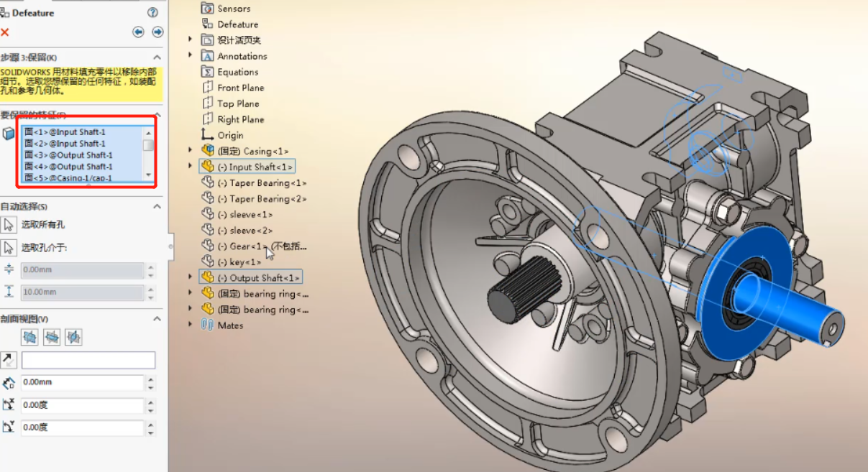The image size is (868, 472).
Task: Collapse the section view panel chevron
Action: pyautogui.click(x=157, y=319)
